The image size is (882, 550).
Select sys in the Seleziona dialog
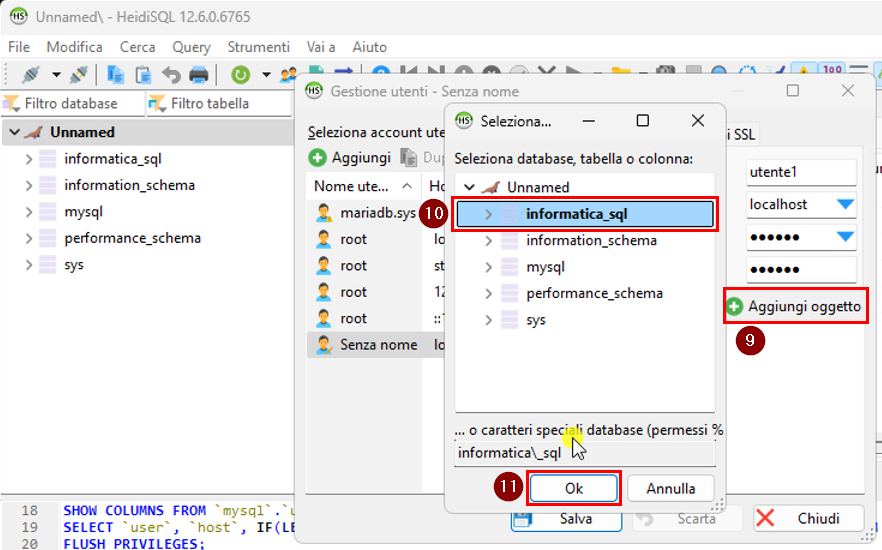click(536, 320)
